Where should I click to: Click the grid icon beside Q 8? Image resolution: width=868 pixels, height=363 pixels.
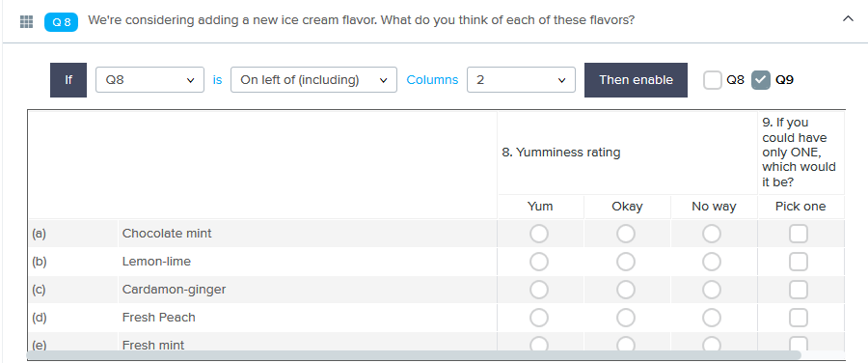coord(26,21)
